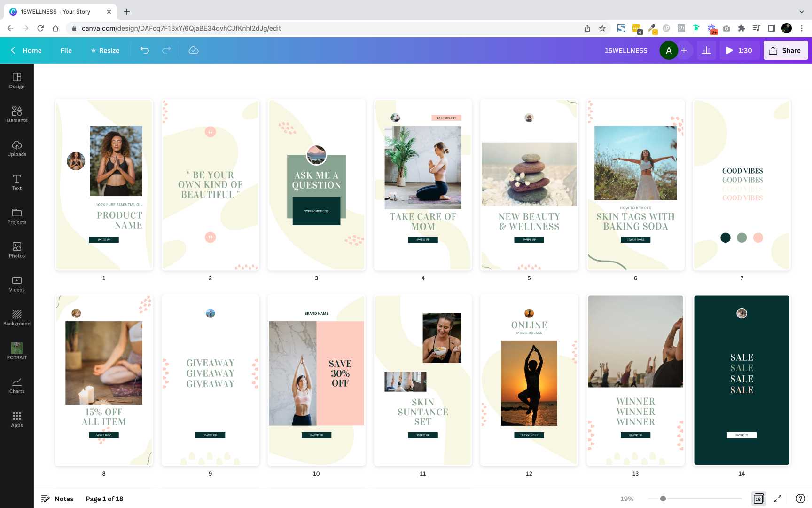The height and width of the screenshot is (508, 812).
Task: Click the undo arrow icon
Action: click(145, 50)
